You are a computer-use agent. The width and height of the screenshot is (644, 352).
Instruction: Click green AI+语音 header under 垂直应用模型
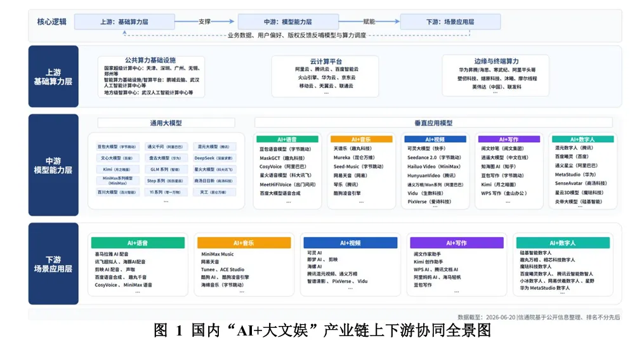tap(287, 140)
